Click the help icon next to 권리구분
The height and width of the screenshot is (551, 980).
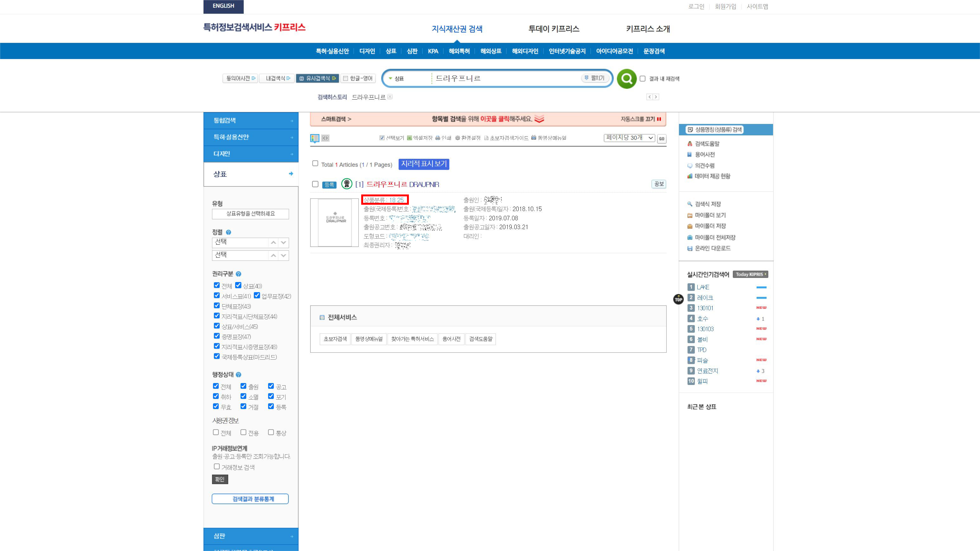239,274
